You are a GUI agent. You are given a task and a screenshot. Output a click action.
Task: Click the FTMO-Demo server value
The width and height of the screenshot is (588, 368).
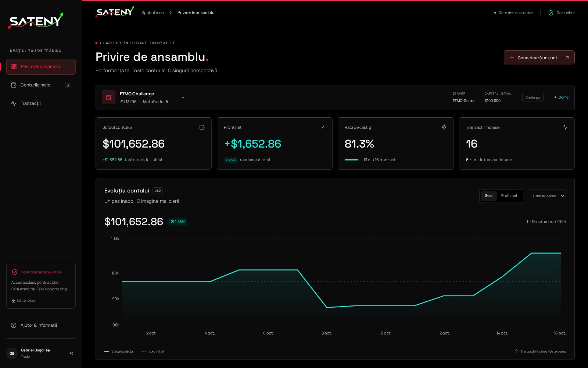(x=463, y=101)
